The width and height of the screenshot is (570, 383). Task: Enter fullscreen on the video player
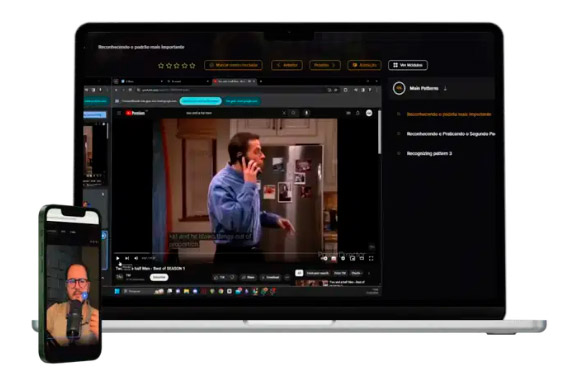tap(371, 258)
